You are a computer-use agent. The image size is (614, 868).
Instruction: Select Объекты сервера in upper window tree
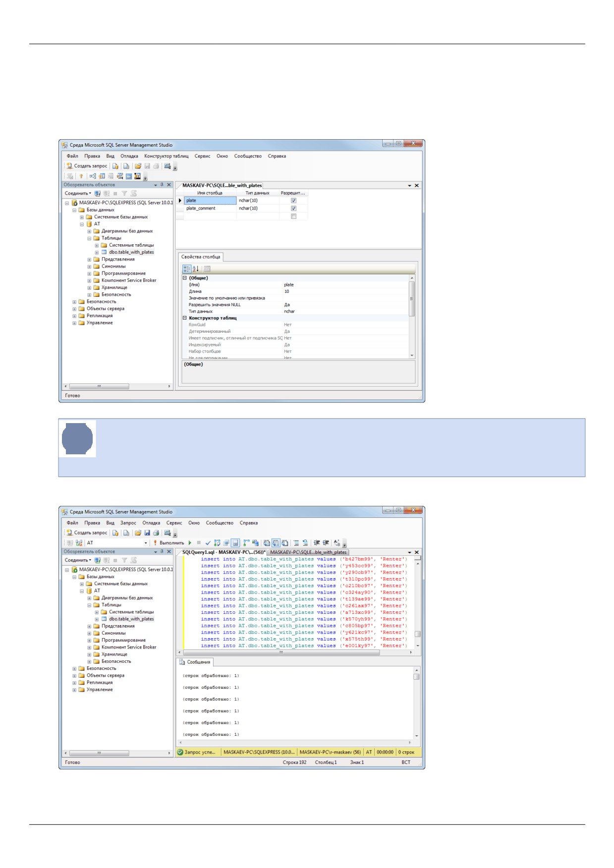pyautogui.click(x=106, y=309)
